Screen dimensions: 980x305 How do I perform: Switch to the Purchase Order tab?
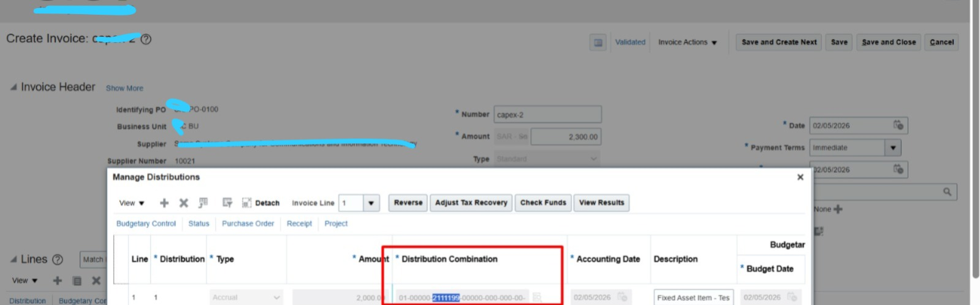pyautogui.click(x=248, y=224)
